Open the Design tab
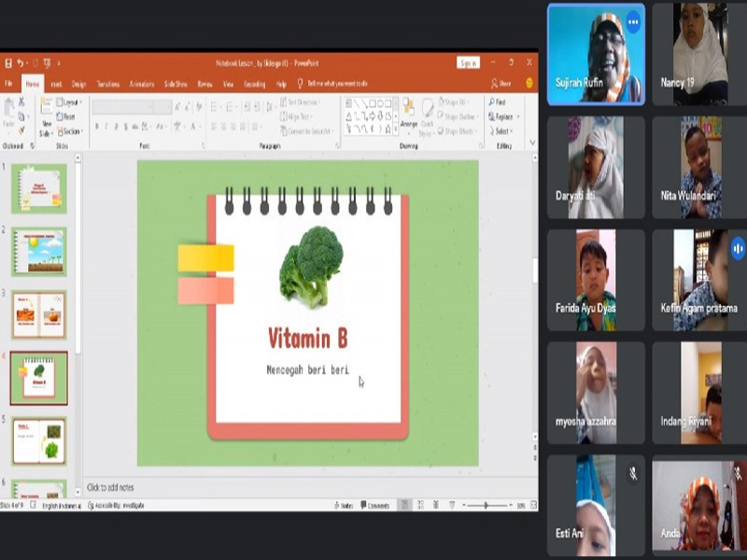The image size is (747, 560). (79, 84)
